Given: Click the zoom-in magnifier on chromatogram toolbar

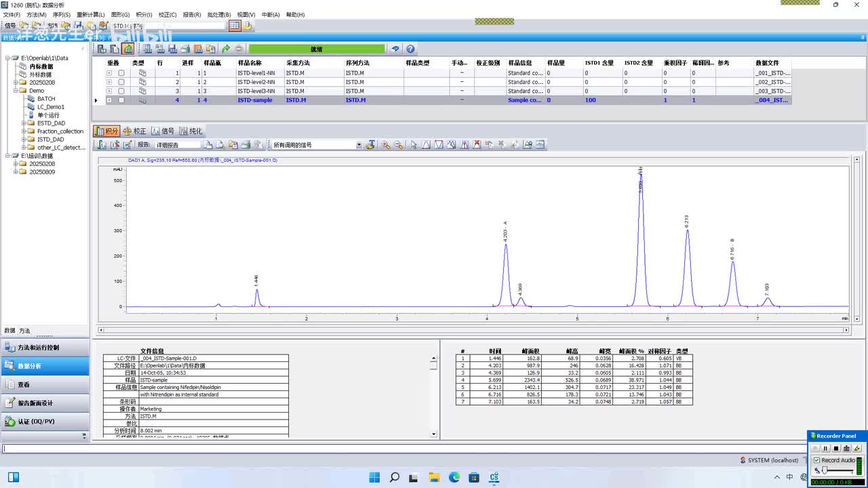Looking at the screenshot, I should (x=385, y=144).
